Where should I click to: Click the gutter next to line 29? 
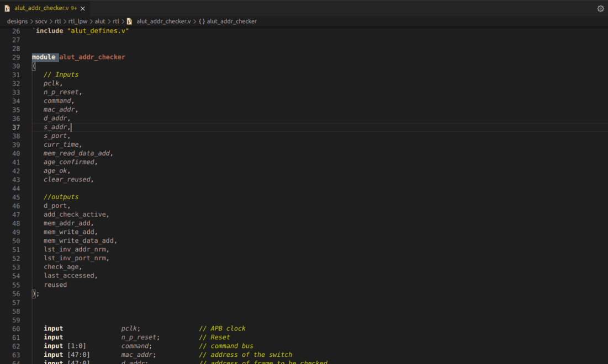(x=16, y=57)
